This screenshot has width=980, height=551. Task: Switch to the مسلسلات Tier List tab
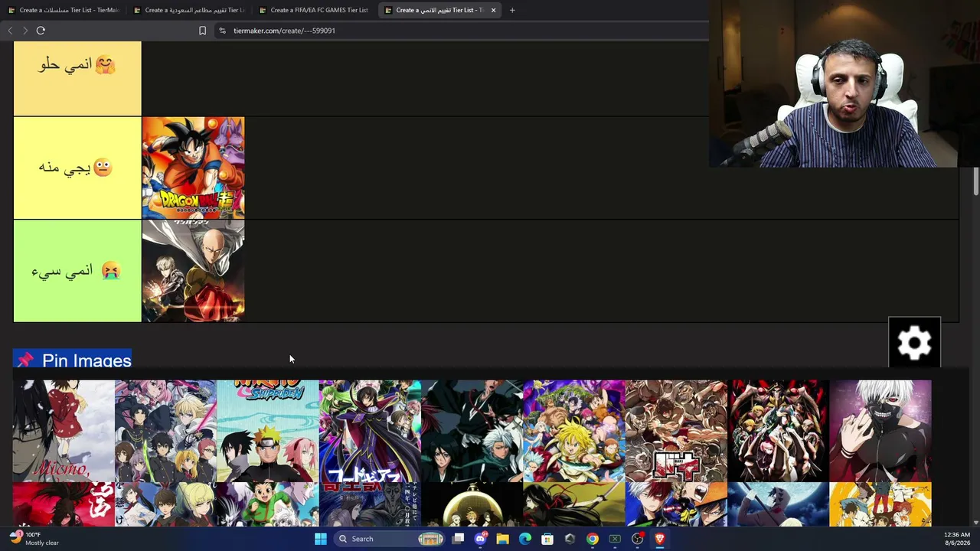pos(63,10)
